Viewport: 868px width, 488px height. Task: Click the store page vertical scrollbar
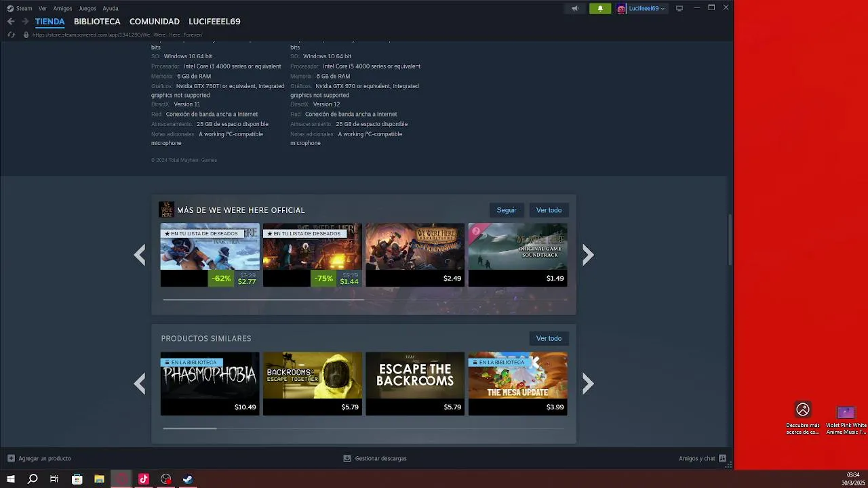click(x=730, y=241)
